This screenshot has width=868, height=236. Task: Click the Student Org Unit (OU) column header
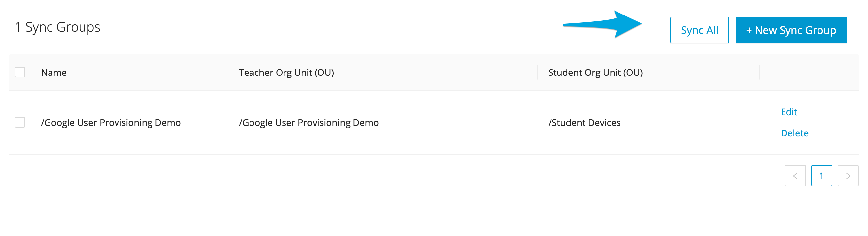point(595,72)
